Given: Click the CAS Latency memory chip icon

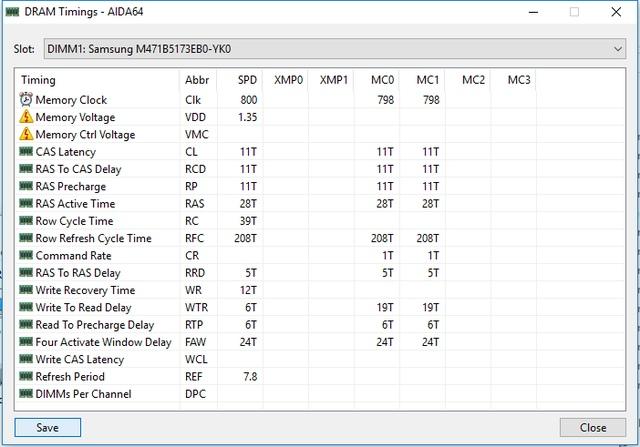Looking at the screenshot, I should pos(26,152).
